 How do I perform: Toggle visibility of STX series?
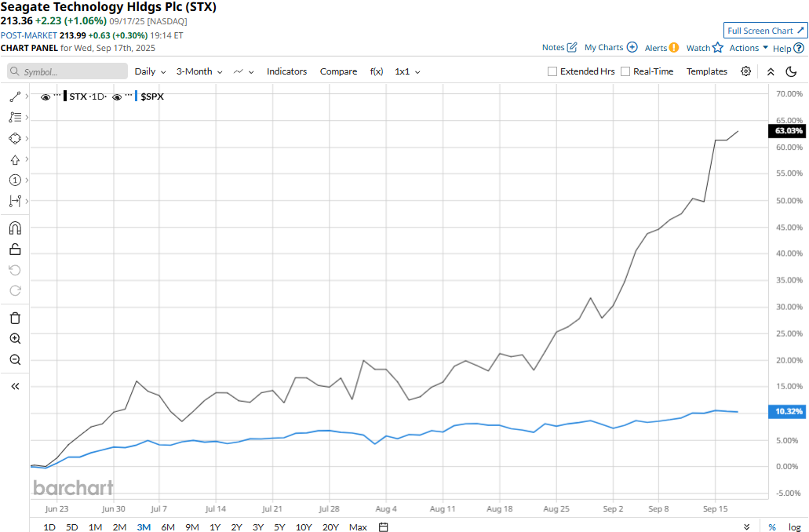46,97
